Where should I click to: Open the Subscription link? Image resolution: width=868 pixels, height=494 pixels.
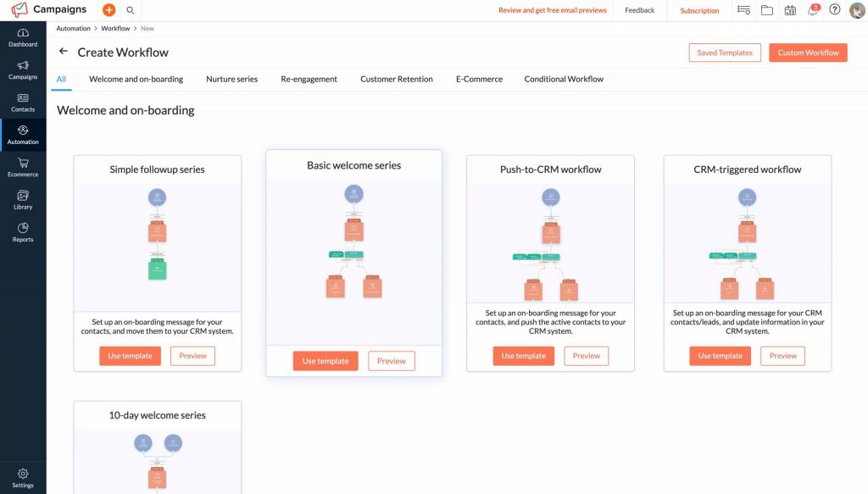[699, 10]
